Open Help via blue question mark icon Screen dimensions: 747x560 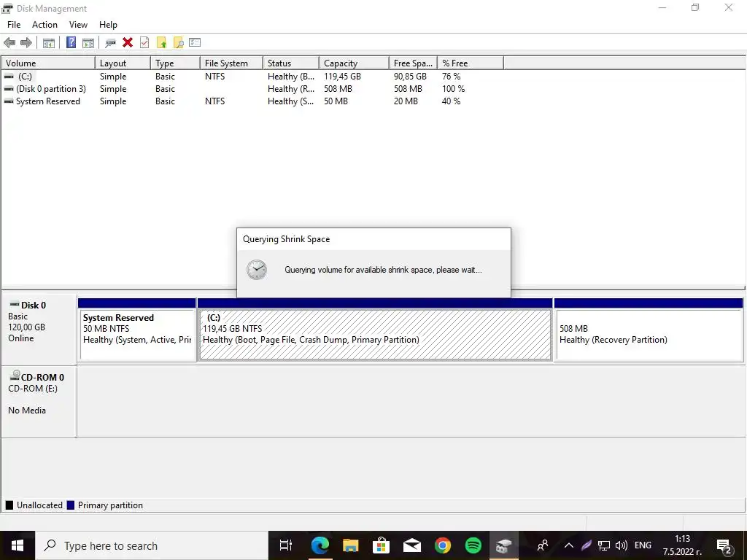[71, 42]
